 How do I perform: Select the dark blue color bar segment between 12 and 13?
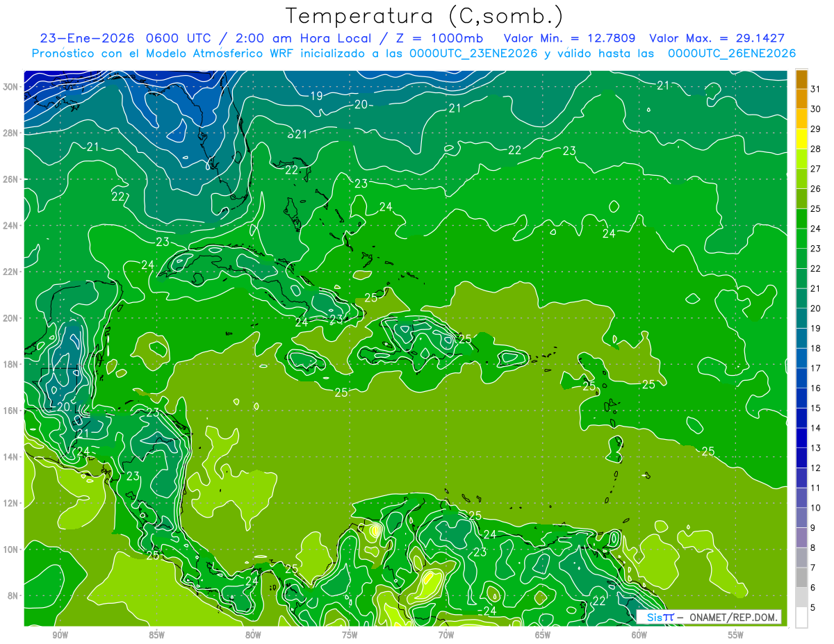point(801,459)
